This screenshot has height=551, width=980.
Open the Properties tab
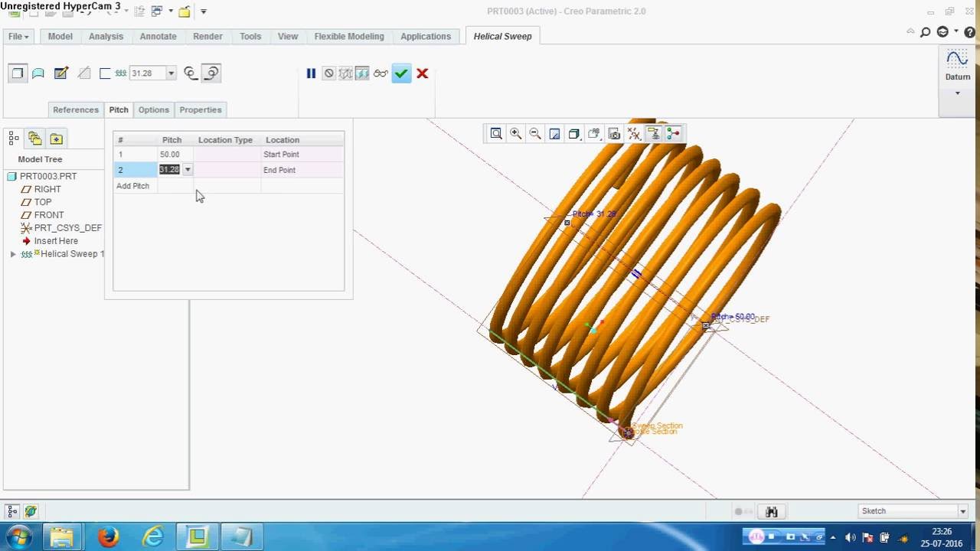(x=201, y=109)
